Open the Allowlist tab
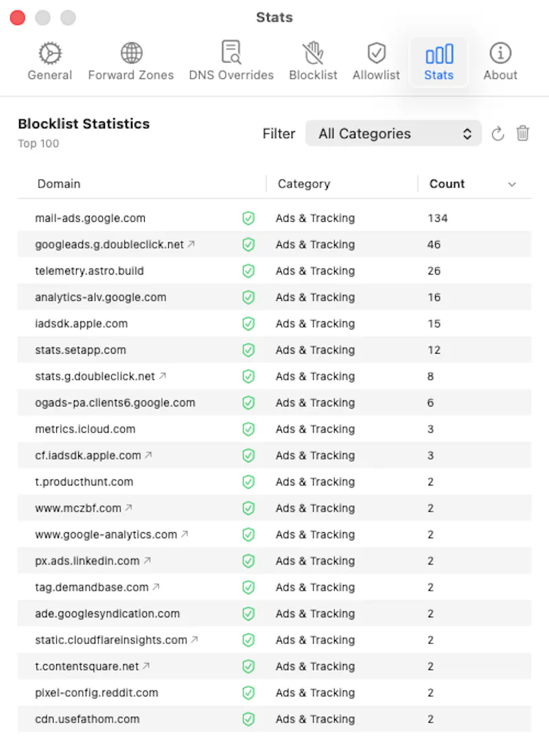 [x=376, y=62]
